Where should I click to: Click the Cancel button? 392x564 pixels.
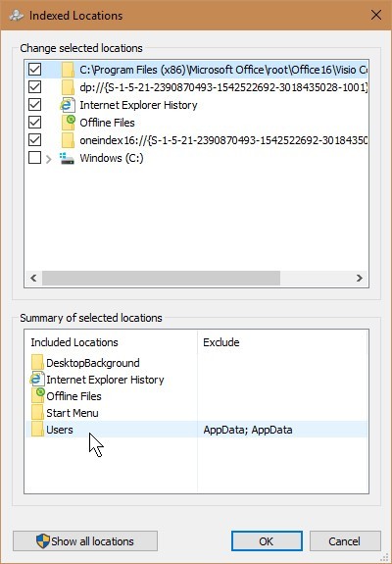pyautogui.click(x=345, y=541)
